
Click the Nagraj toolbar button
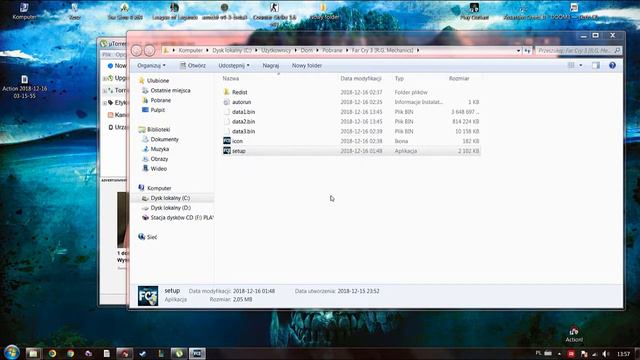[x=271, y=65]
